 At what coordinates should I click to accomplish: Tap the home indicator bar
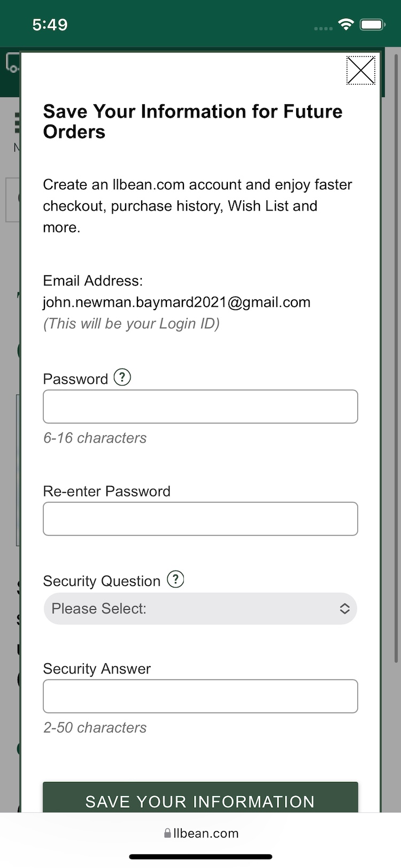click(200, 857)
